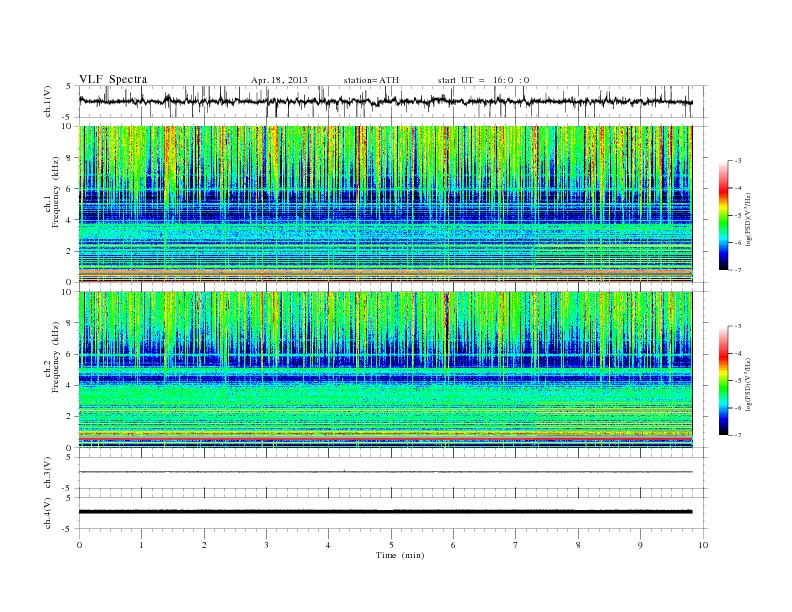This screenshot has width=792, height=612.
Task: Click the "-7" tick on ch.2 color bar
Action: [x=737, y=435]
